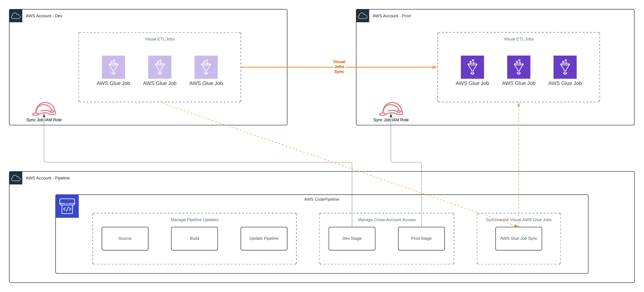Select the Source stage box
Screen dimensions: 644x292
[125, 238]
